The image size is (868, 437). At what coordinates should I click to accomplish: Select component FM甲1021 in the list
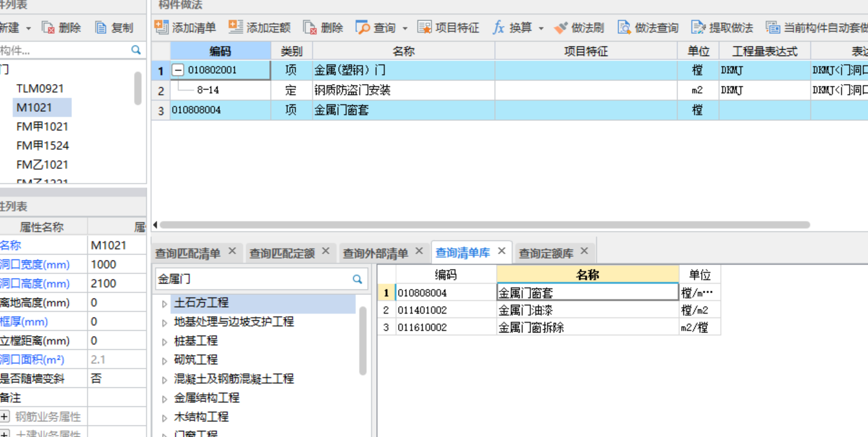(x=42, y=126)
